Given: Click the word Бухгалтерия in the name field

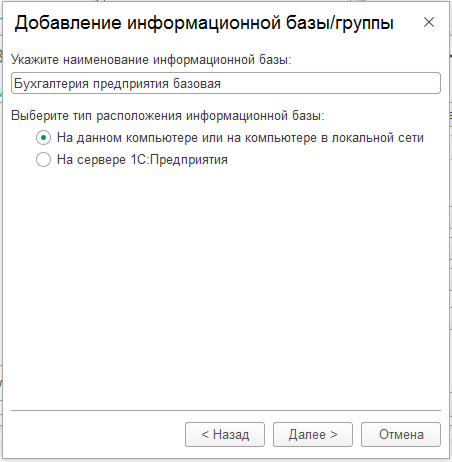Looking at the screenshot, I should click(51, 83).
